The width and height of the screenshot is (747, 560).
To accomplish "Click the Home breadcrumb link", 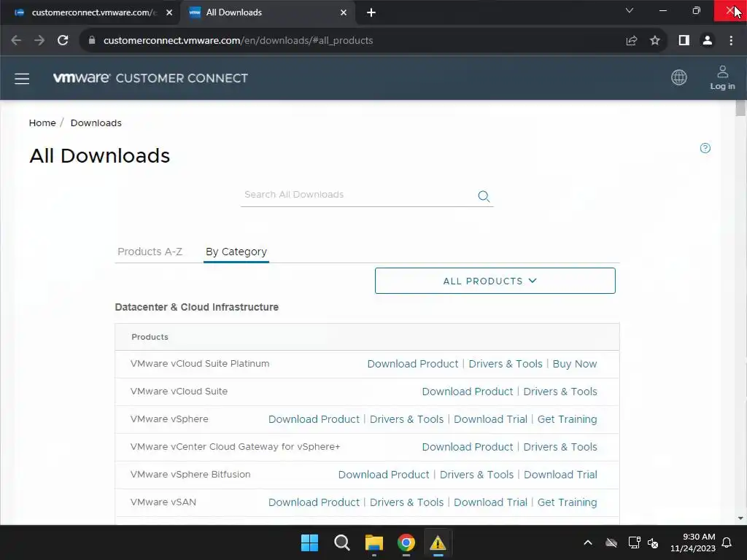I will (42, 122).
